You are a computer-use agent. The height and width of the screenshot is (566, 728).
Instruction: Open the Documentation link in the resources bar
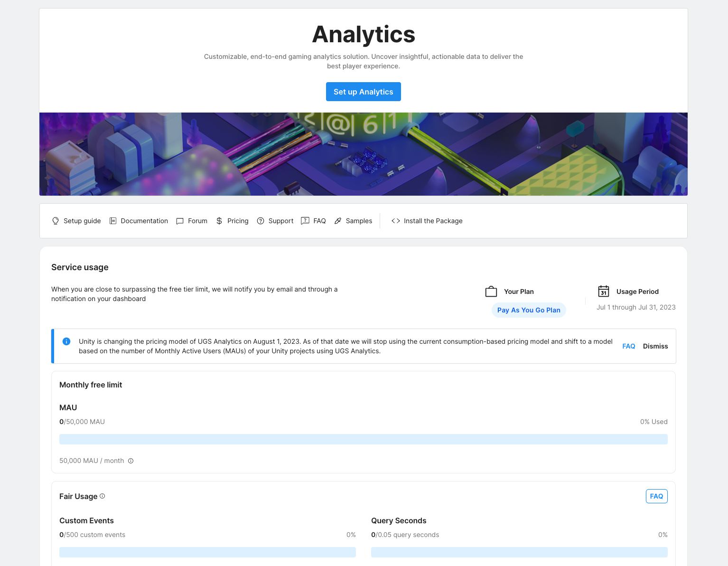click(x=144, y=221)
